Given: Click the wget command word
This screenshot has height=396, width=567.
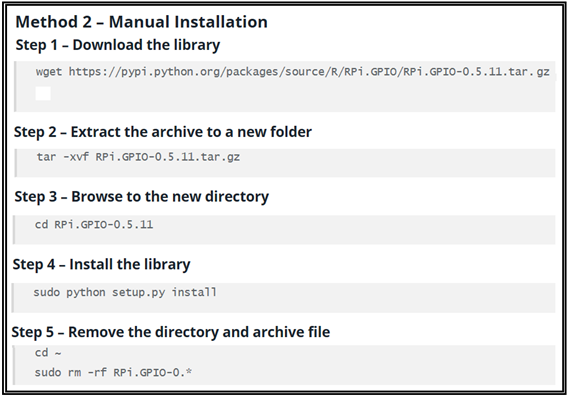Looking at the screenshot, I should pyautogui.click(x=49, y=72).
